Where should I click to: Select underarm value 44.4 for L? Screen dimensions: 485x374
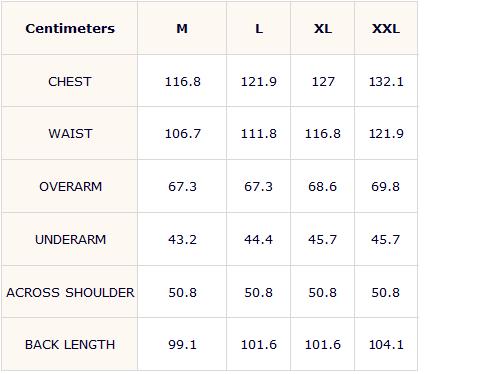coord(258,239)
